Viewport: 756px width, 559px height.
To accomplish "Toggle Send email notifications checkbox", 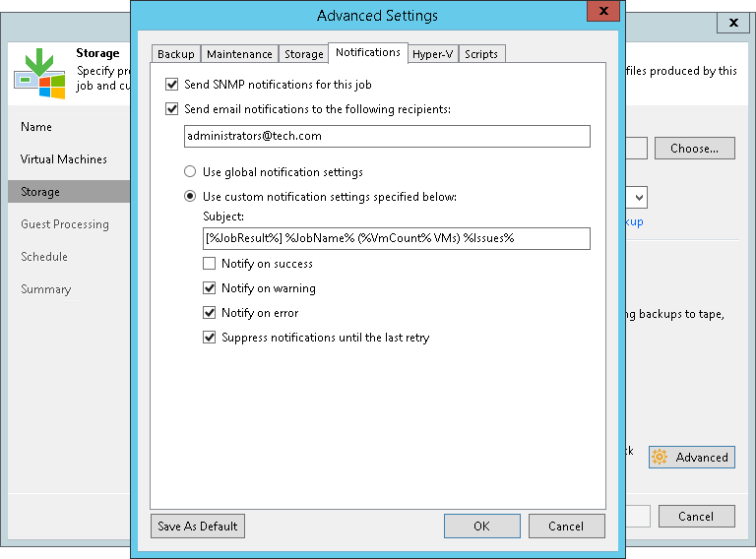I will [x=172, y=109].
